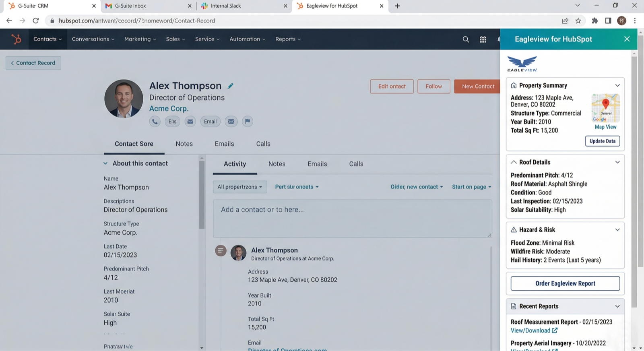
Task: Open the Reports menu
Action: 288,39
